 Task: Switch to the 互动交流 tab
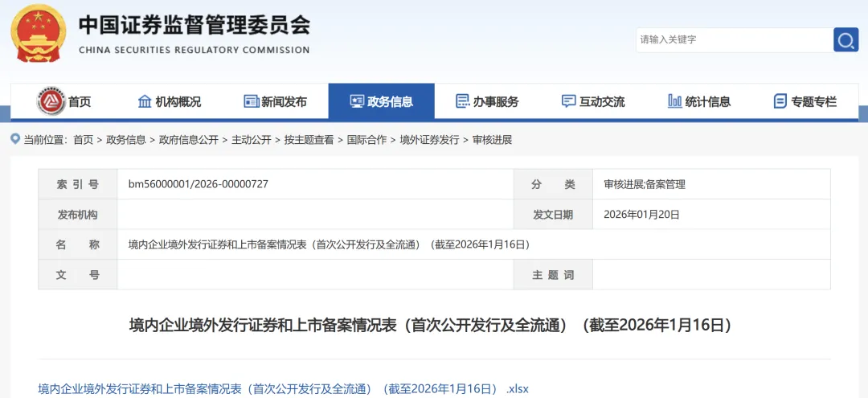pyautogui.click(x=593, y=101)
